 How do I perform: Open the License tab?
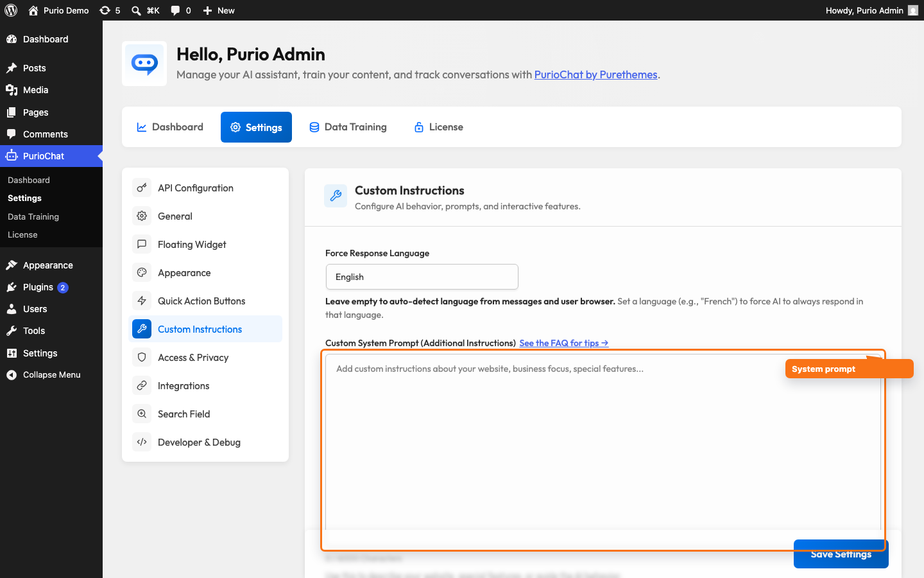(438, 127)
